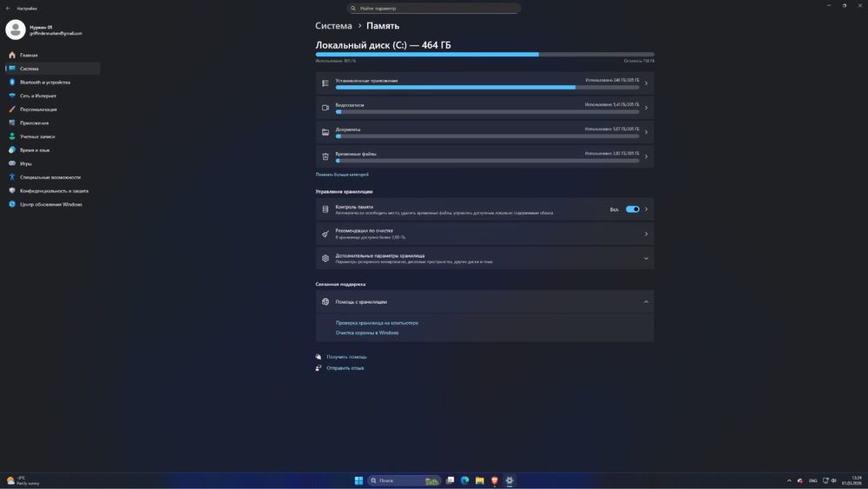Click the broom icon beside Рекомендации по очистке

tap(325, 234)
